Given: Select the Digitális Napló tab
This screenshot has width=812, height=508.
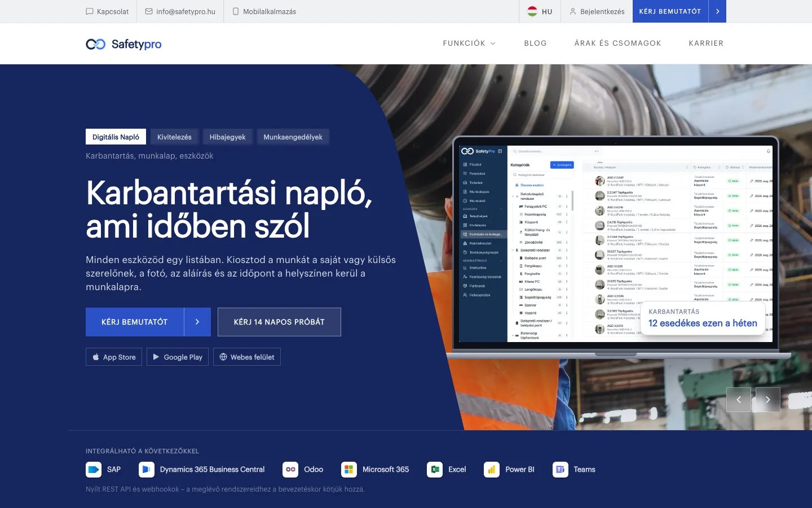Looking at the screenshot, I should 116,137.
